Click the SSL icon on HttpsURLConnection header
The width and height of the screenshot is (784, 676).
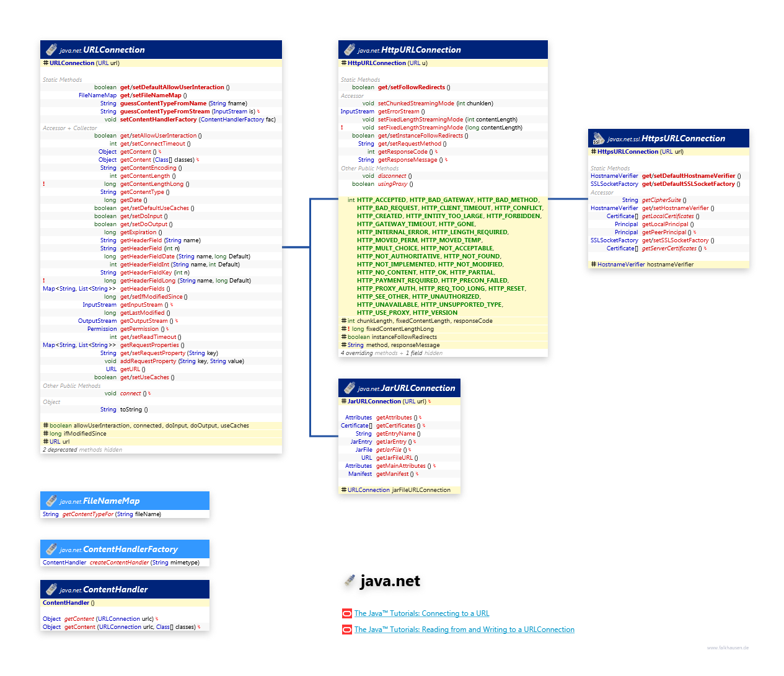599,139
